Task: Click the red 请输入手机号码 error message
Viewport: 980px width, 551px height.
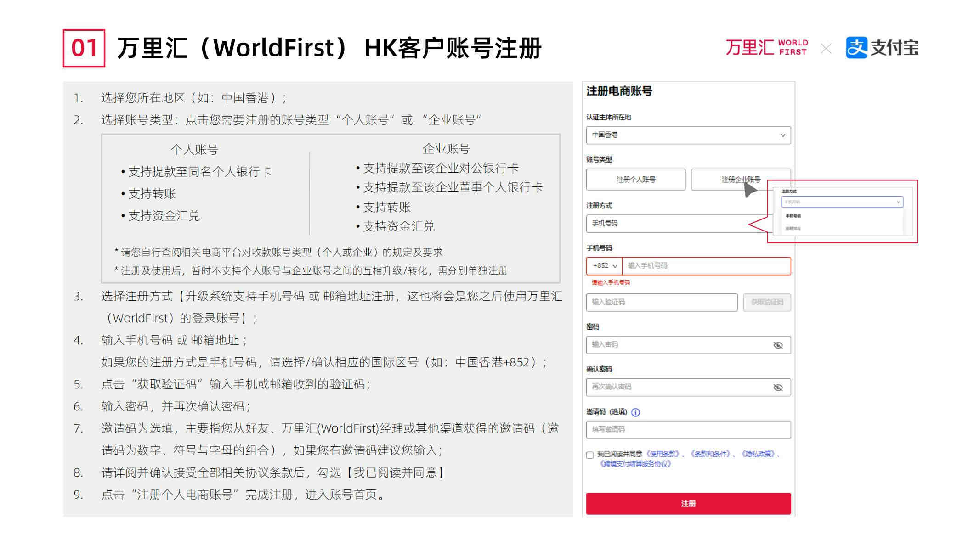Action: coord(611,282)
